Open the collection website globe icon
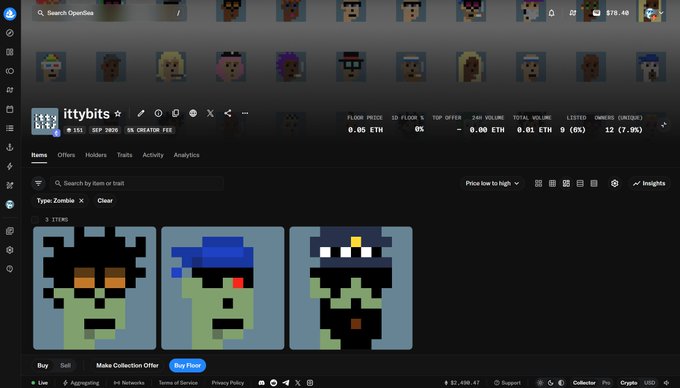680x388 pixels. click(193, 113)
